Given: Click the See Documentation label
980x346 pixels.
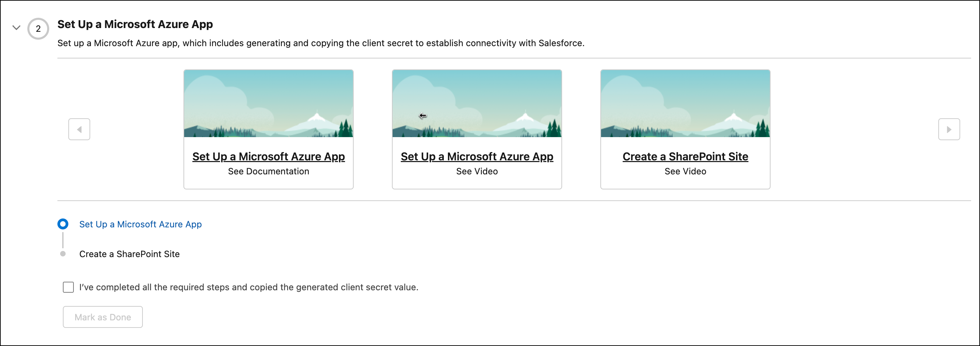Looking at the screenshot, I should 268,171.
